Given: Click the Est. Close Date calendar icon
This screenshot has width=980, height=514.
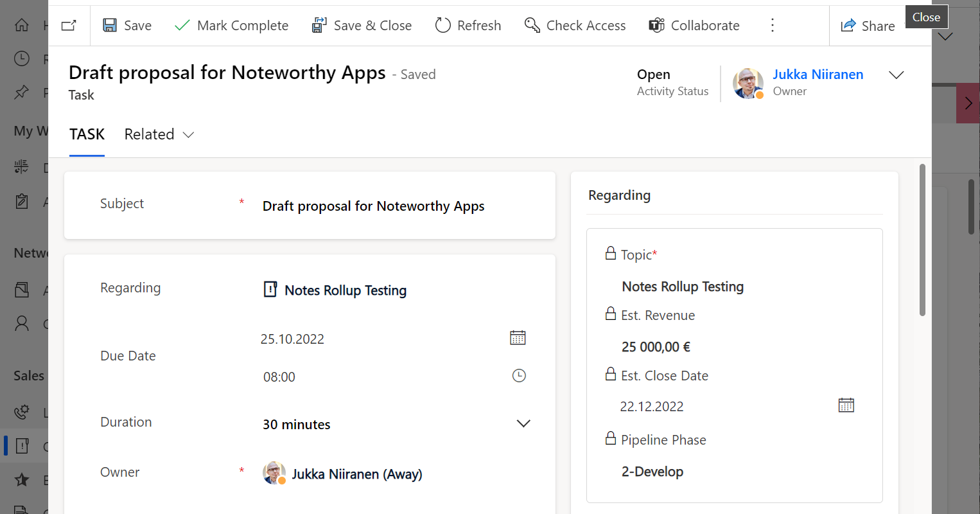Looking at the screenshot, I should pos(846,405).
